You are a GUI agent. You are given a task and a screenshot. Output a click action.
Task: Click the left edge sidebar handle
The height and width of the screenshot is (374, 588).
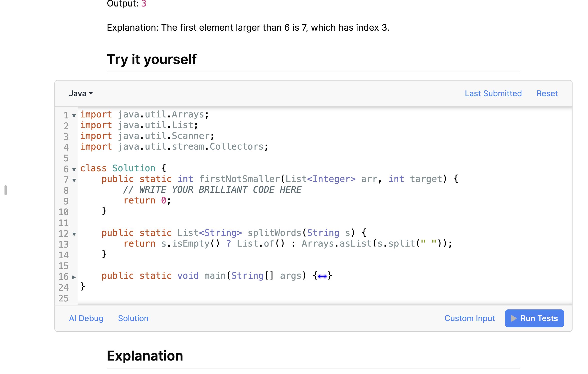pyautogui.click(x=5, y=190)
